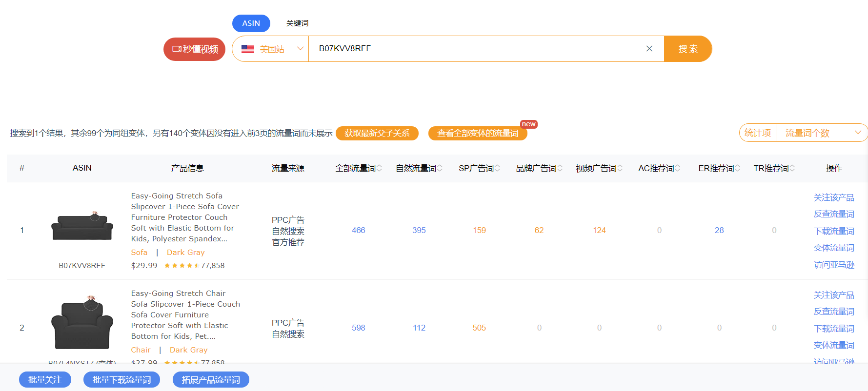Click 批量下载流量词 button
This screenshot has height=391, width=868.
pyautogui.click(x=121, y=380)
